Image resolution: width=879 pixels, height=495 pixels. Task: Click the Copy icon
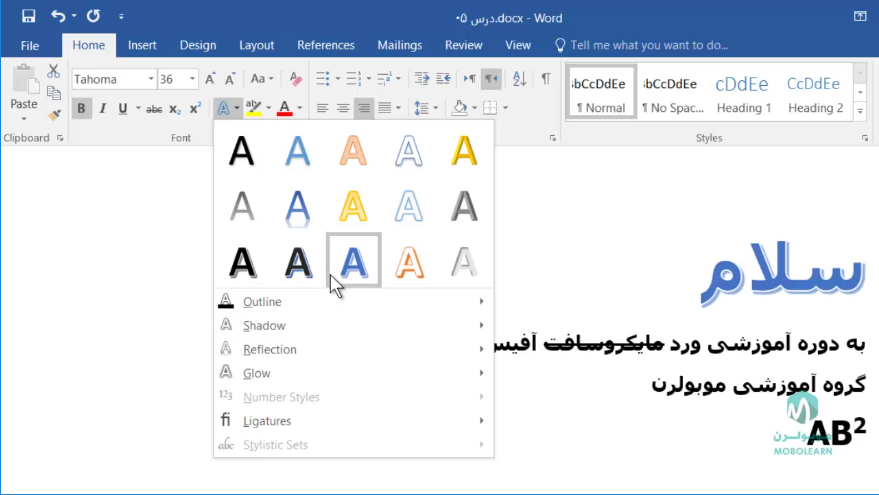click(54, 92)
